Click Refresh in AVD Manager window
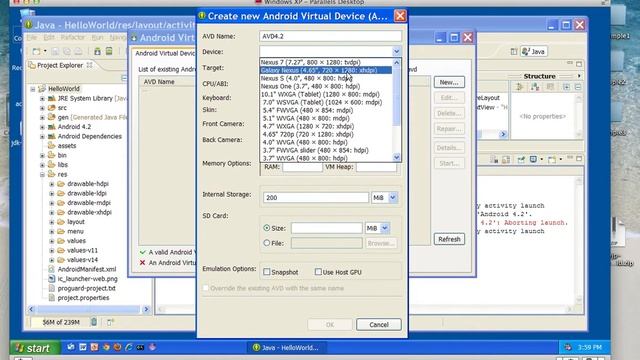The image size is (640, 360). [449, 239]
